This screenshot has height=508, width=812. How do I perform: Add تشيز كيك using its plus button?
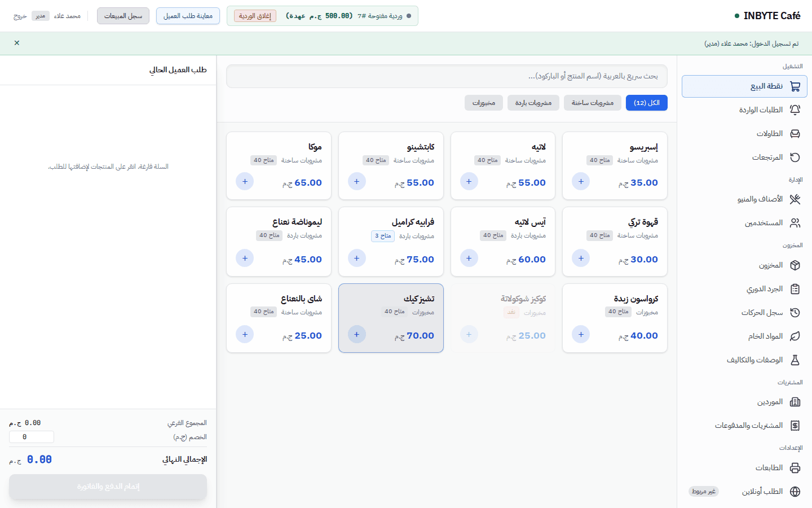(x=356, y=334)
